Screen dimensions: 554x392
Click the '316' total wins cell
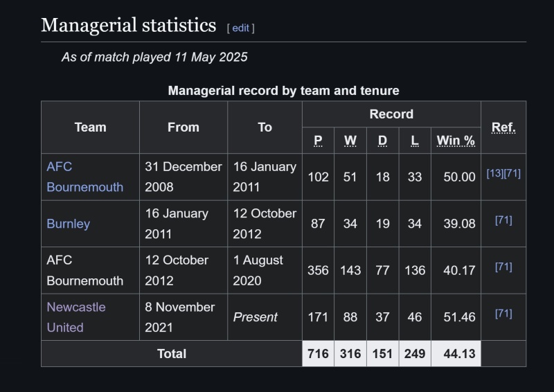(x=350, y=354)
